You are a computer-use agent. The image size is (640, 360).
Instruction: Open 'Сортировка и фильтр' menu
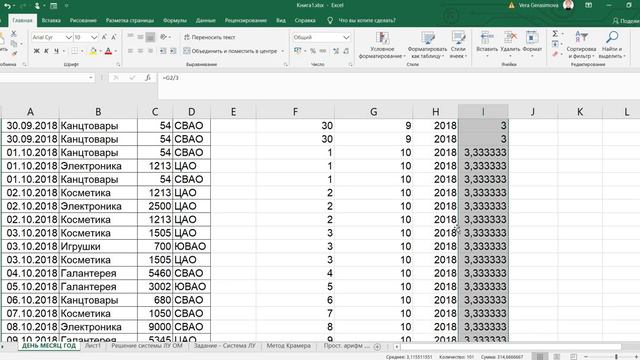click(x=581, y=45)
